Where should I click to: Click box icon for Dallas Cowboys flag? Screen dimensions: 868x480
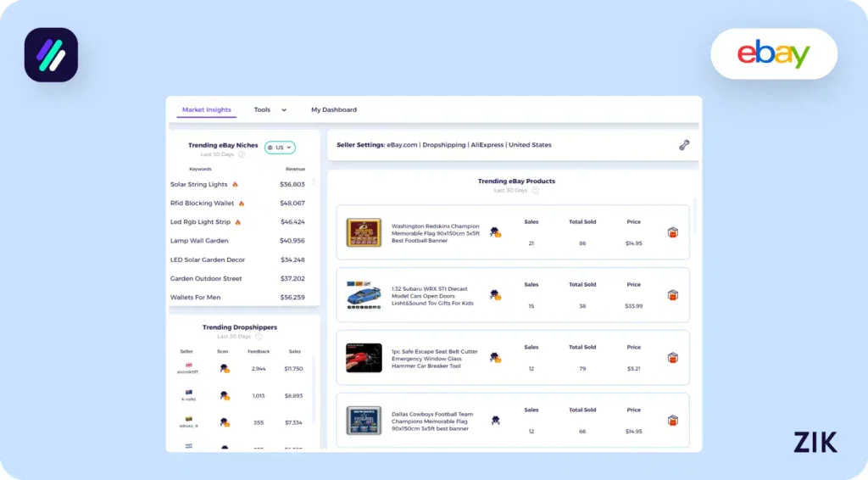(x=672, y=420)
